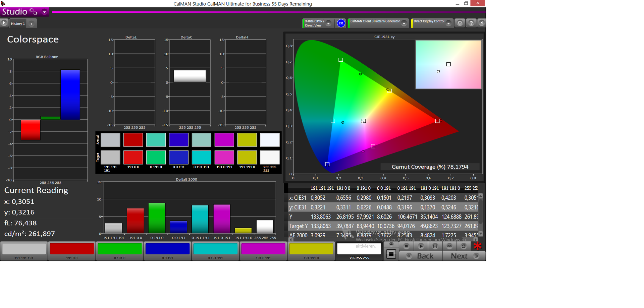The height and width of the screenshot is (308, 644).
Task: Open the Studio main menu dropdown
Action: (44, 12)
